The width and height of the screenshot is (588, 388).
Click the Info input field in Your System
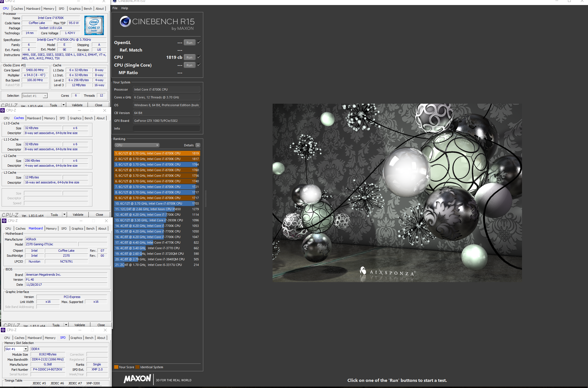pyautogui.click(x=166, y=128)
